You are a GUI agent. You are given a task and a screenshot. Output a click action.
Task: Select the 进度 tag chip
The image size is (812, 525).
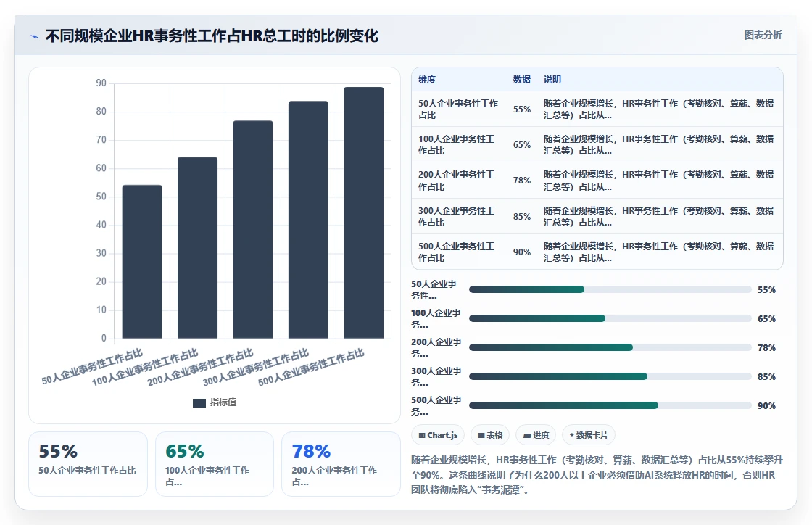point(536,435)
